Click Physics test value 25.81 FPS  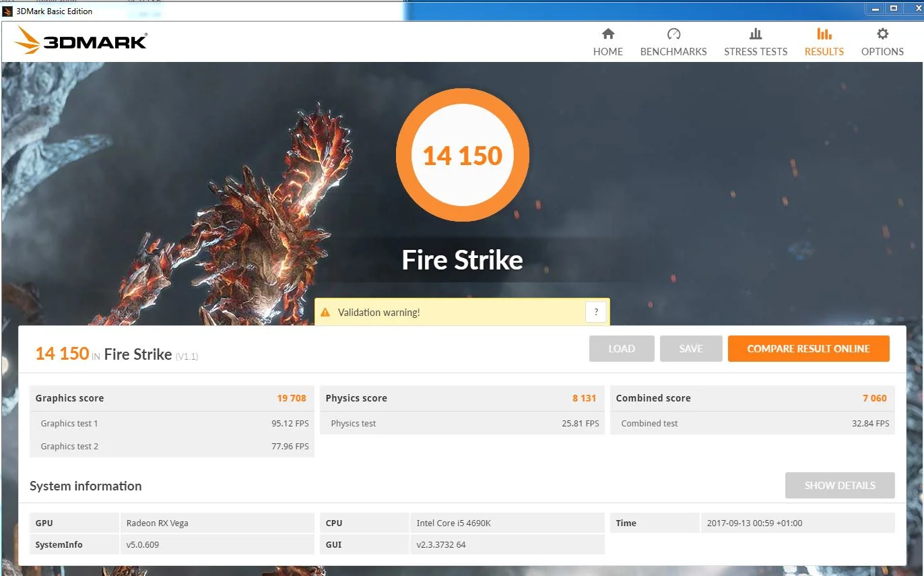[x=581, y=424]
